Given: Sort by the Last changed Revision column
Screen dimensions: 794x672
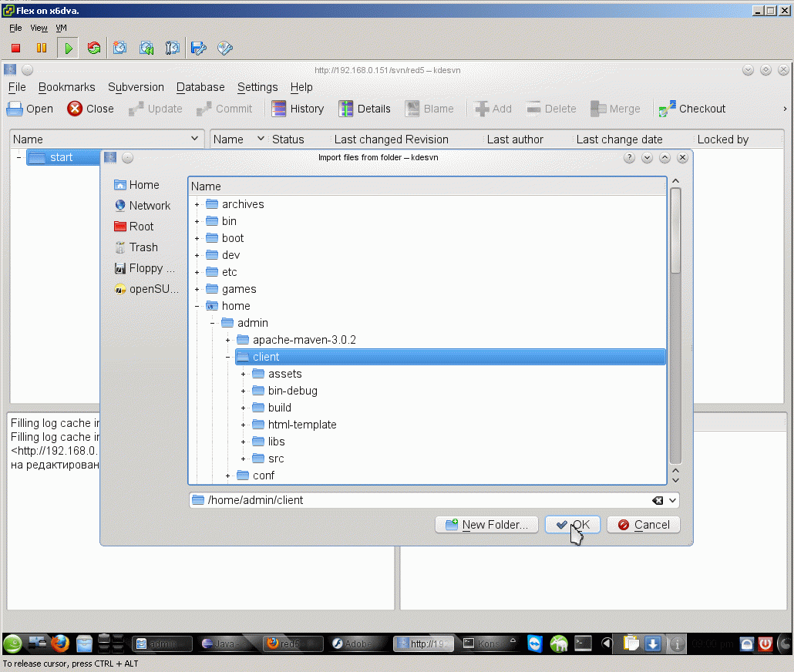Looking at the screenshot, I should [x=392, y=139].
